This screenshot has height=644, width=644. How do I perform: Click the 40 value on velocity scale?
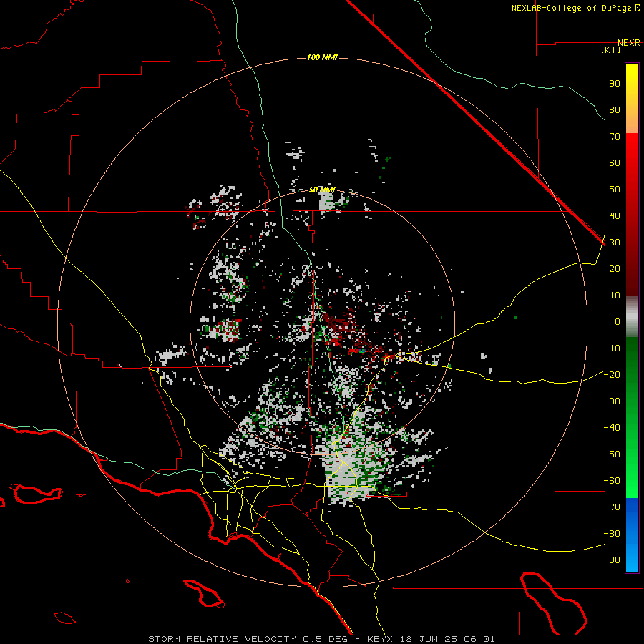[x=615, y=215]
